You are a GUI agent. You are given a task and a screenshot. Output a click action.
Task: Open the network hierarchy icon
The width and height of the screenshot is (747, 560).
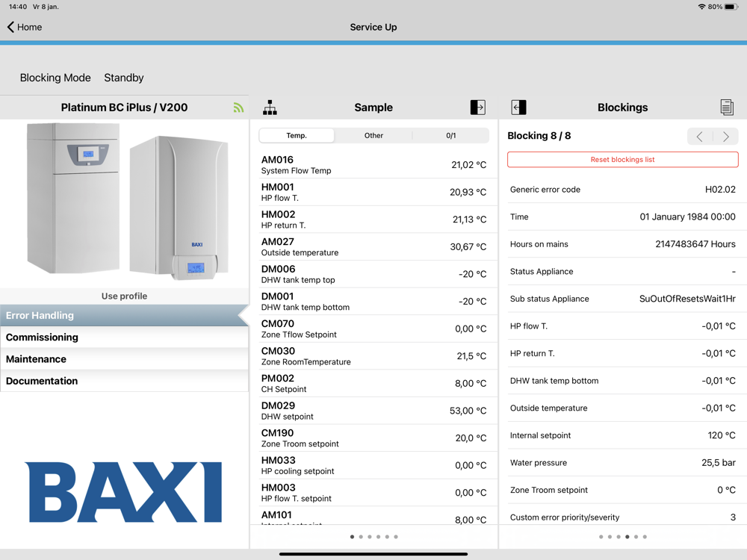270,108
